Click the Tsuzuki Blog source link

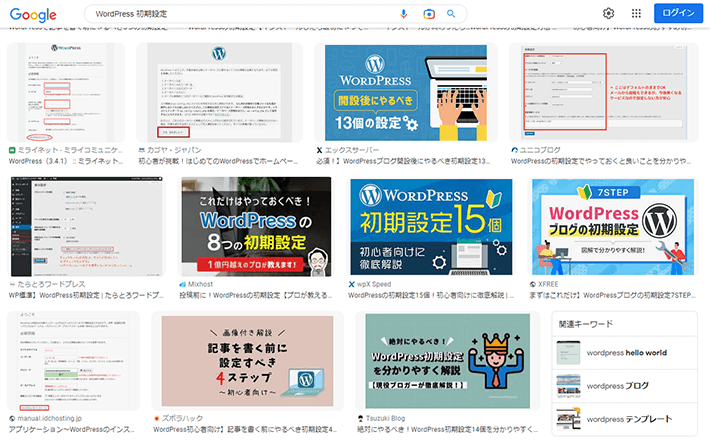381,418
